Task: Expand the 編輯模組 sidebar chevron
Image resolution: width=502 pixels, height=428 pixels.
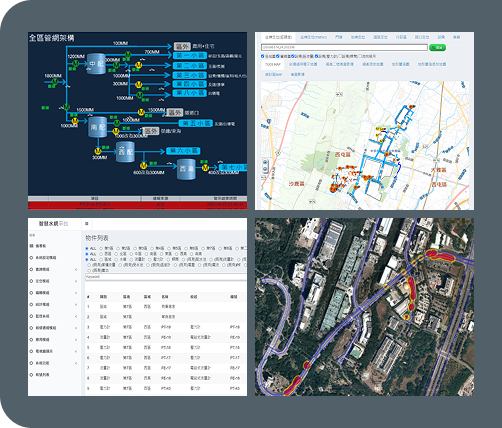Action: point(76,293)
